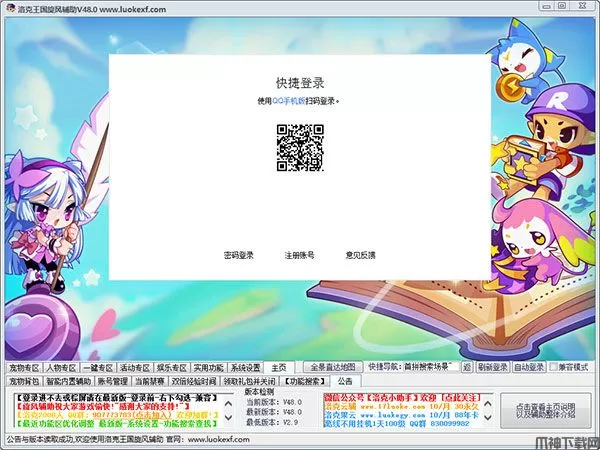Screen dimensions: 600x450
Task: Click the login QR code
Action: pos(300,148)
